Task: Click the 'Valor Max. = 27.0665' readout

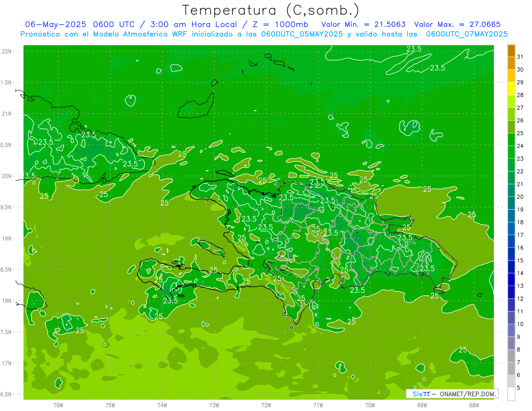Action: click(458, 24)
